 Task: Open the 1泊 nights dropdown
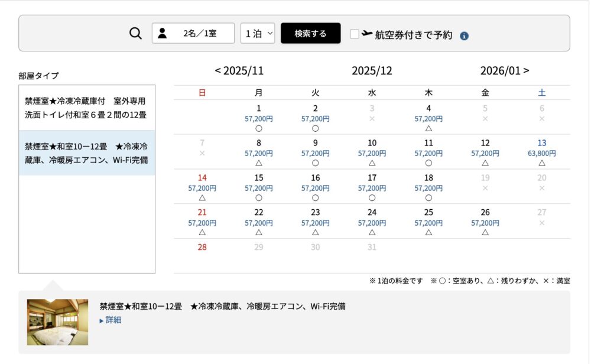[258, 34]
